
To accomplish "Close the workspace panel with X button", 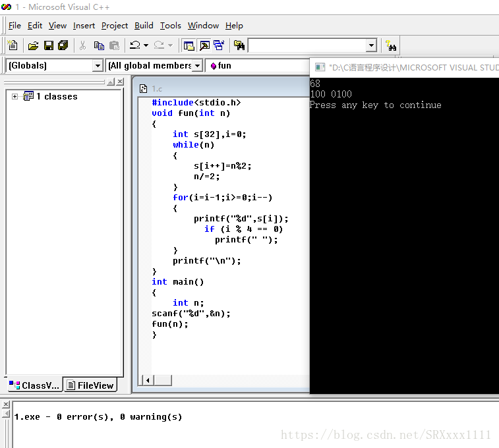I will tap(120, 82).
